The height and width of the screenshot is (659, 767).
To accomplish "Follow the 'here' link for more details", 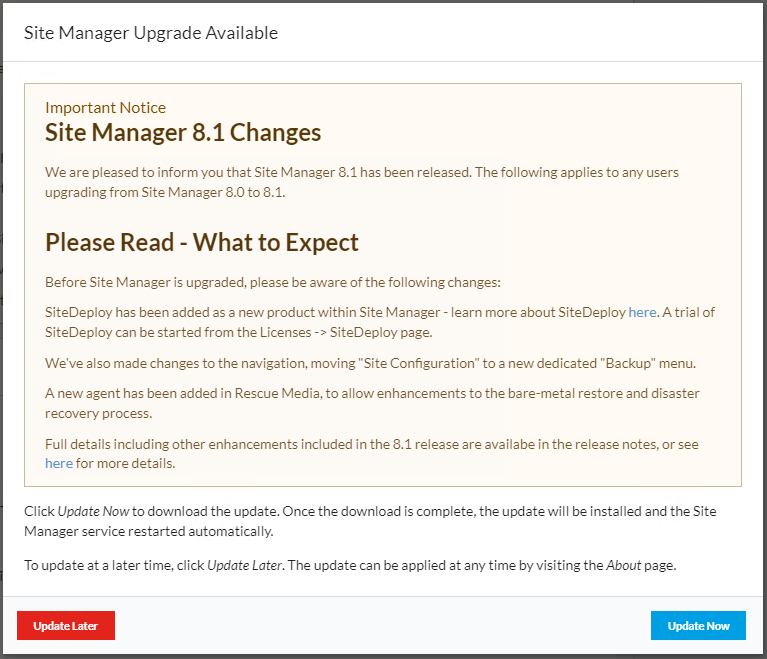I will (59, 463).
